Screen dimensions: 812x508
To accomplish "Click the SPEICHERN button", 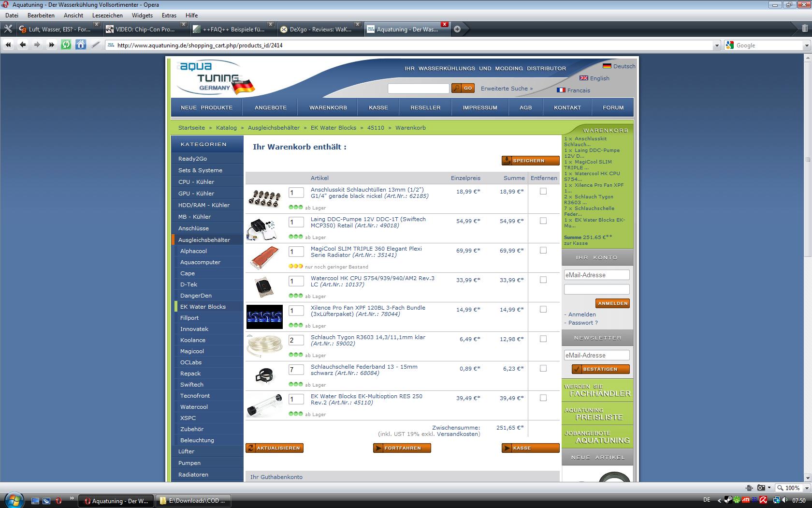I will [x=530, y=161].
